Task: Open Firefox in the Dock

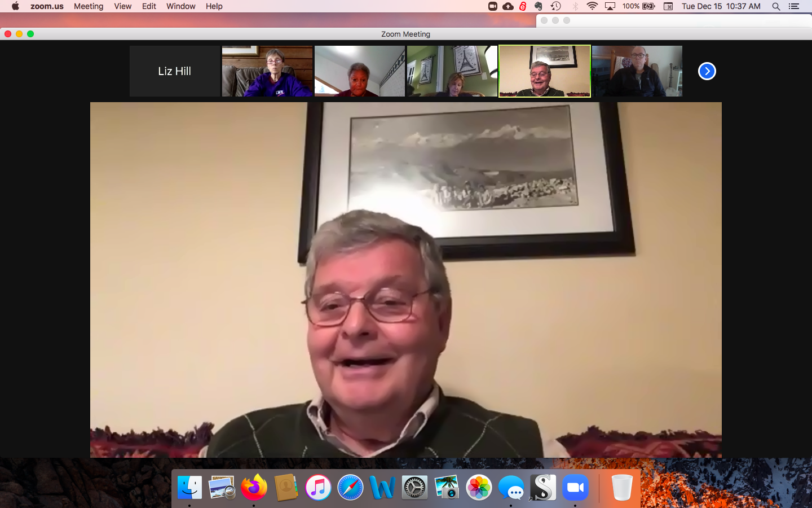Action: [254, 487]
